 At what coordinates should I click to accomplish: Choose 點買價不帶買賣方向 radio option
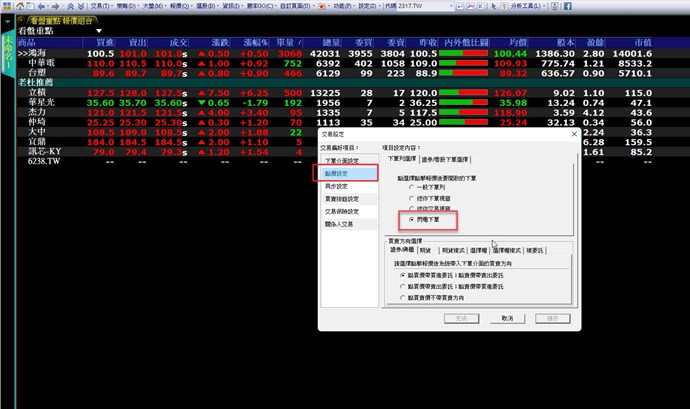point(403,296)
